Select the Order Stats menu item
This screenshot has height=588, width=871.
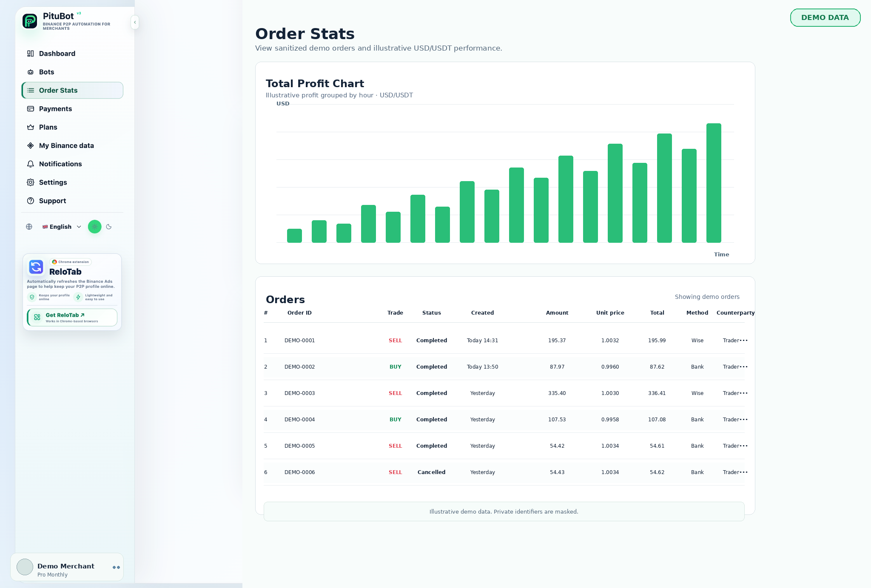[72, 90]
